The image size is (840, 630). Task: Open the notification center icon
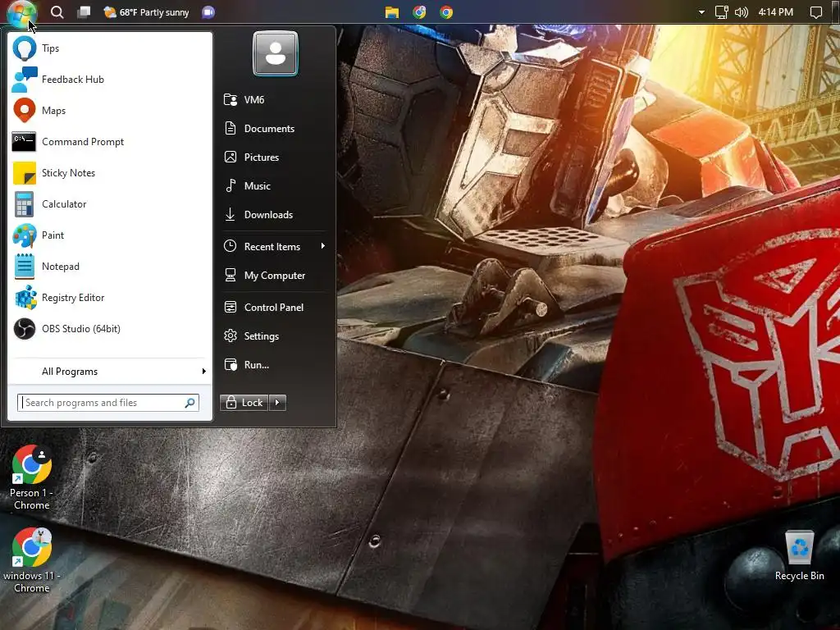pos(816,12)
